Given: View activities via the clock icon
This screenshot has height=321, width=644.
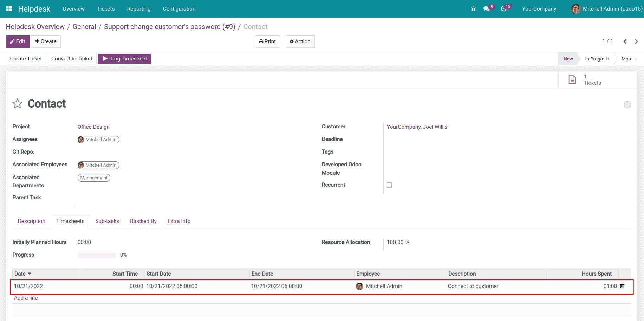Looking at the screenshot, I should pyautogui.click(x=504, y=8).
